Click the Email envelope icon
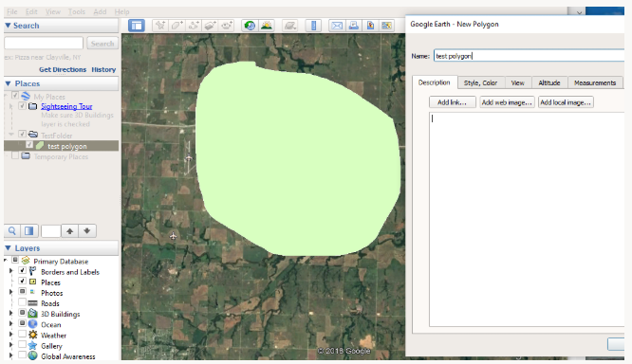The width and height of the screenshot is (632, 364). click(337, 26)
